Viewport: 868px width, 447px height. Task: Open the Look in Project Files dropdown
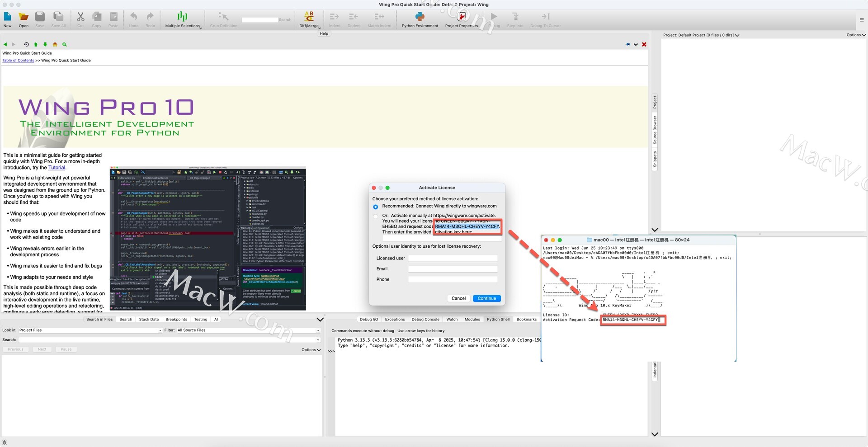point(90,330)
